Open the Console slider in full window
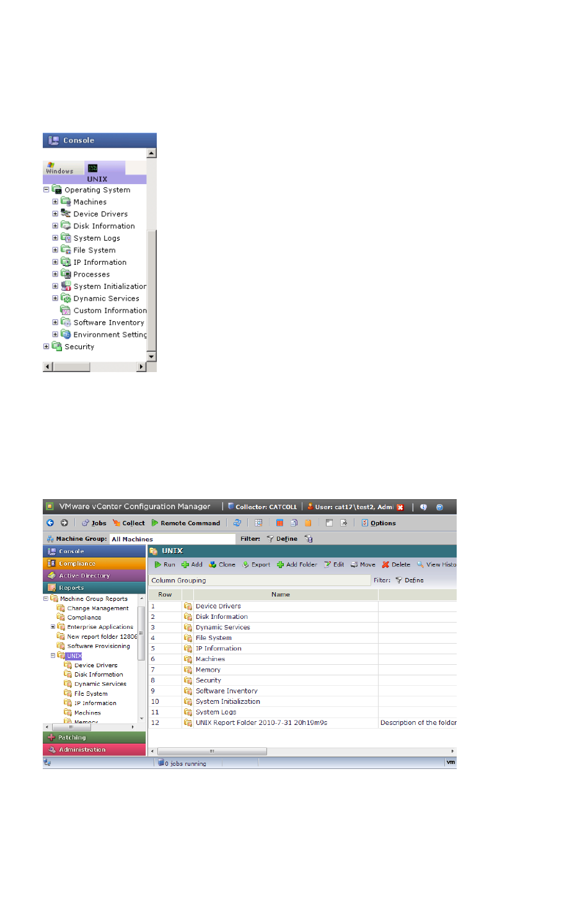Image resolution: width=580 pixels, height=924 pixels. [x=94, y=551]
